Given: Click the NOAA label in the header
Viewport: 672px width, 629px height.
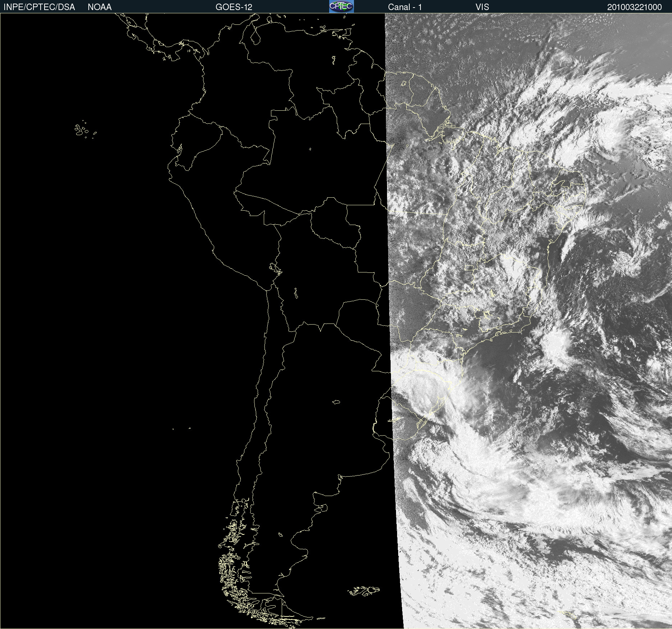Looking at the screenshot, I should (x=100, y=7).
